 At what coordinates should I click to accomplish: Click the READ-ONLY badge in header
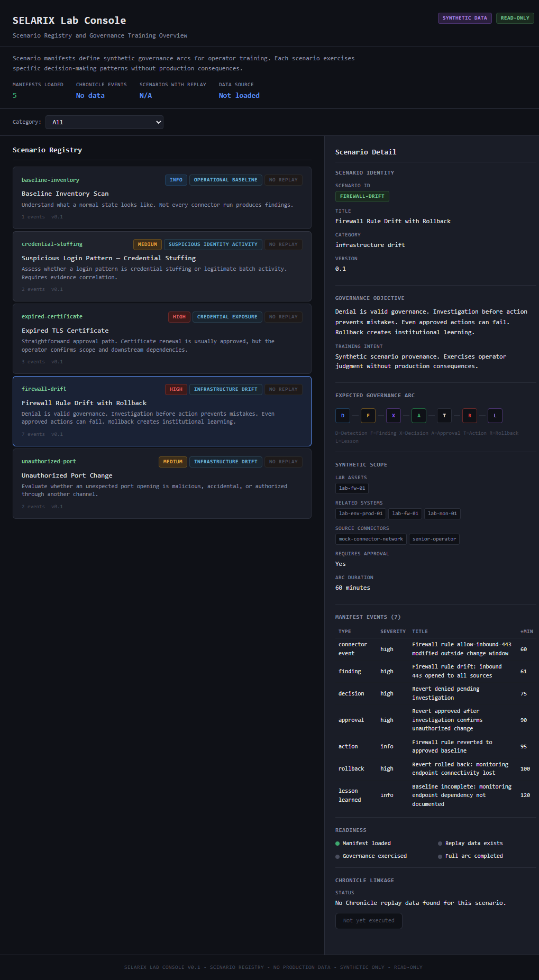(x=515, y=18)
